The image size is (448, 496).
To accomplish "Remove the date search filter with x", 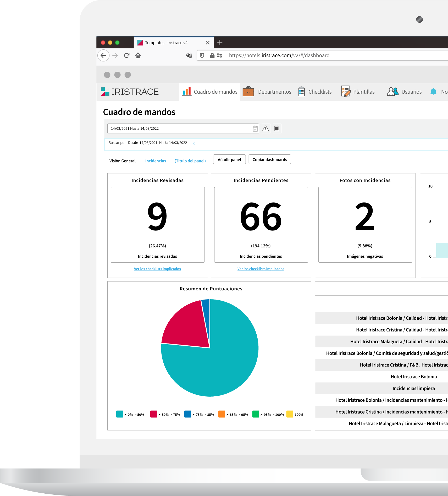I will pyautogui.click(x=194, y=143).
